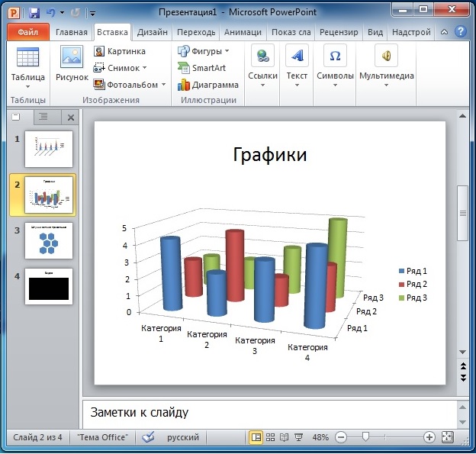Click the Фотоальбом icon
This screenshot has width=476, height=454.
tap(98, 85)
